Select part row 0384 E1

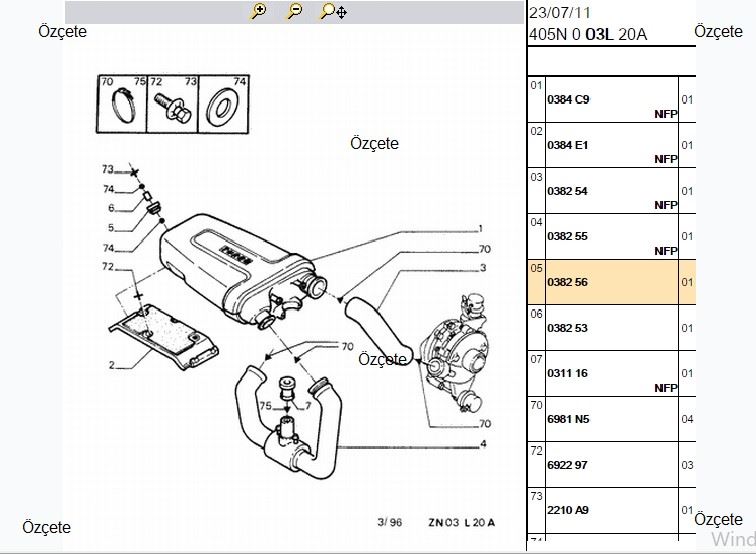click(x=611, y=145)
